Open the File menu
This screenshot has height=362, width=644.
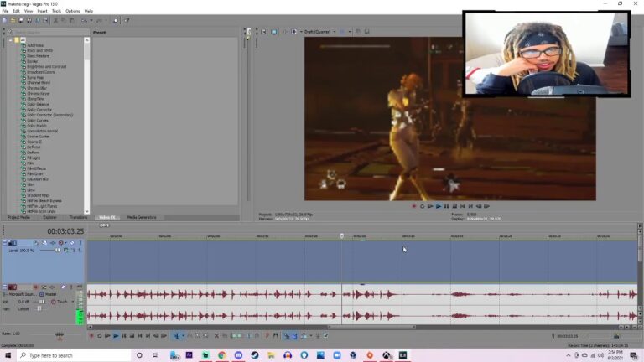pos(5,11)
